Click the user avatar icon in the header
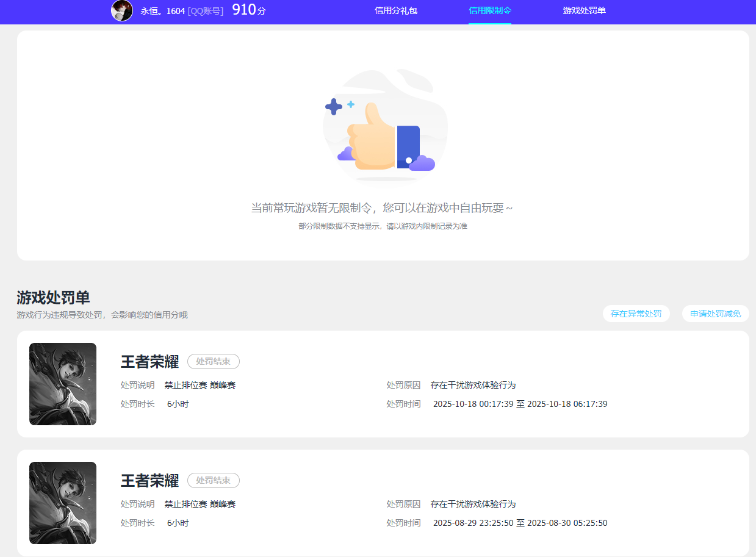This screenshot has width=756, height=557. coord(121,12)
